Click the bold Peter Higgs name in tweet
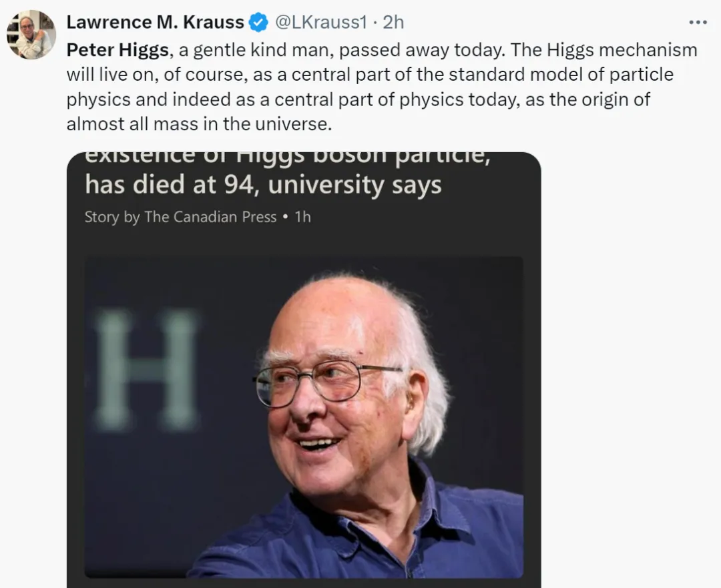Screen dimensions: 721x588 (117, 50)
